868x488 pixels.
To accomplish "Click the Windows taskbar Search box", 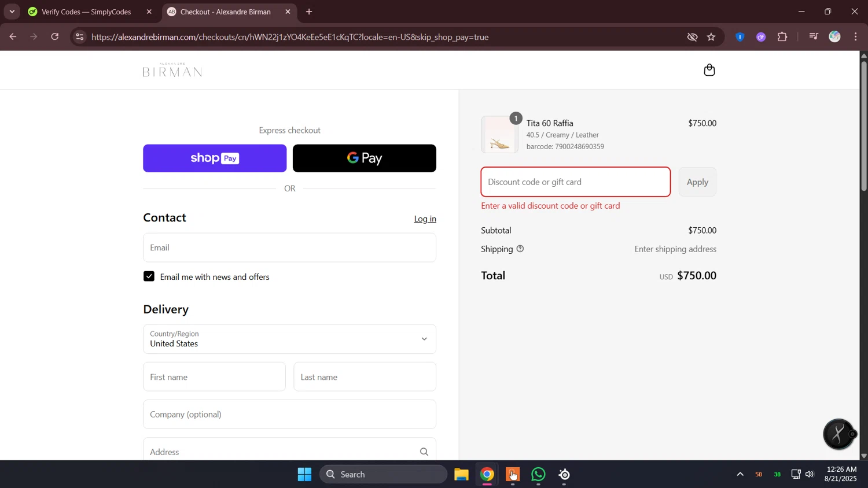I will pyautogui.click(x=383, y=475).
